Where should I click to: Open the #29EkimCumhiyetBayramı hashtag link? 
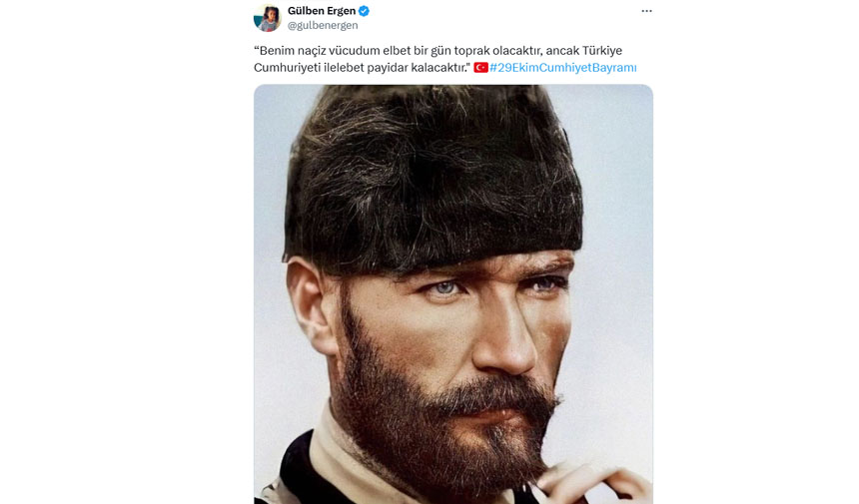[x=562, y=68]
